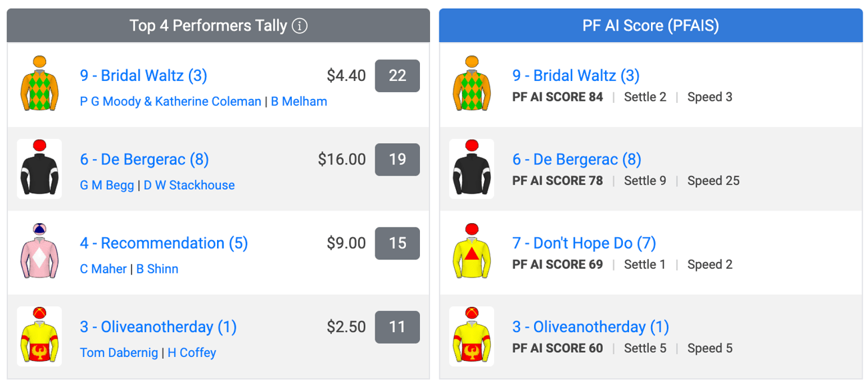Click Don't Hope Do yellow silks icon
Image resolution: width=868 pixels, height=389 pixels.
472,252
